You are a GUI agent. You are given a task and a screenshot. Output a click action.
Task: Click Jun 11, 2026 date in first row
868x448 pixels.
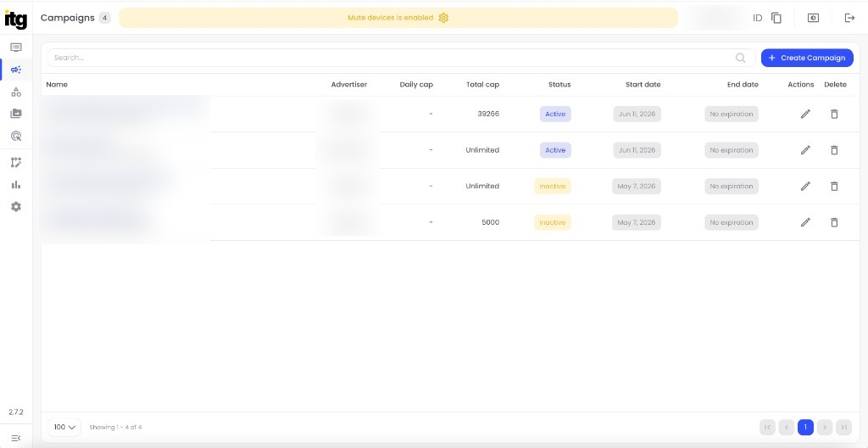click(637, 115)
